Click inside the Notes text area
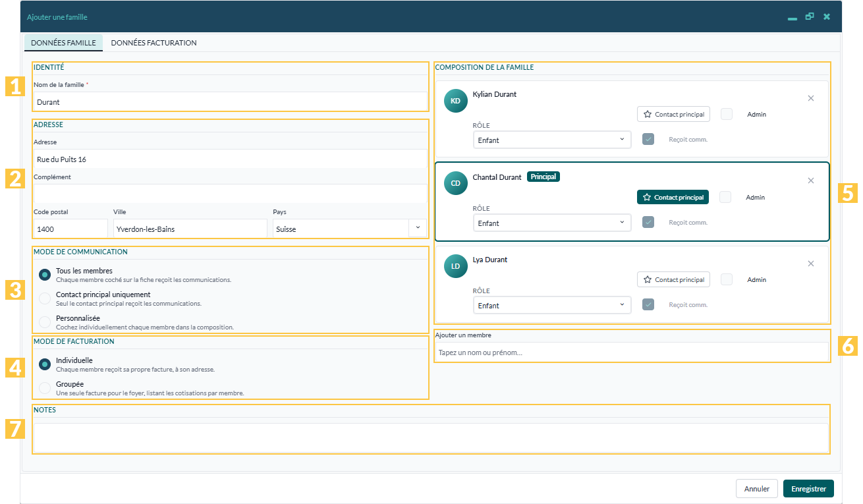 point(431,437)
